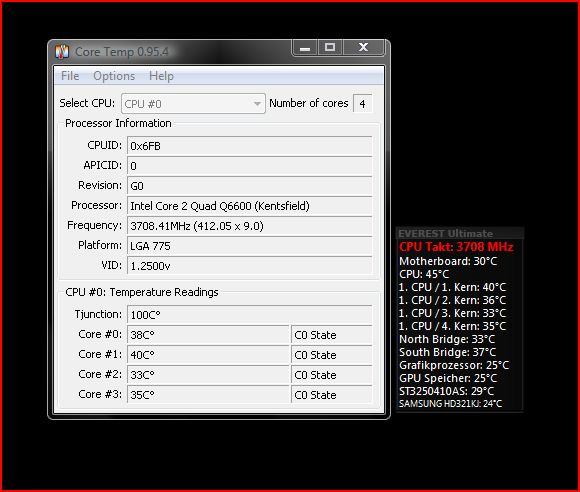The width and height of the screenshot is (580, 492).
Task: Click the C0 State field for Core #3
Action: (331, 395)
